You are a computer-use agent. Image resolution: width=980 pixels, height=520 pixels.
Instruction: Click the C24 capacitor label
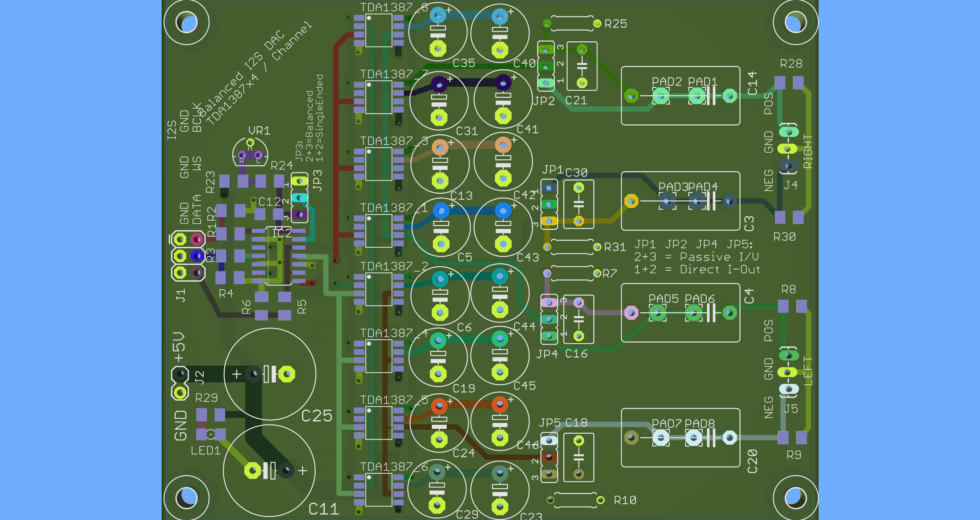(x=464, y=453)
